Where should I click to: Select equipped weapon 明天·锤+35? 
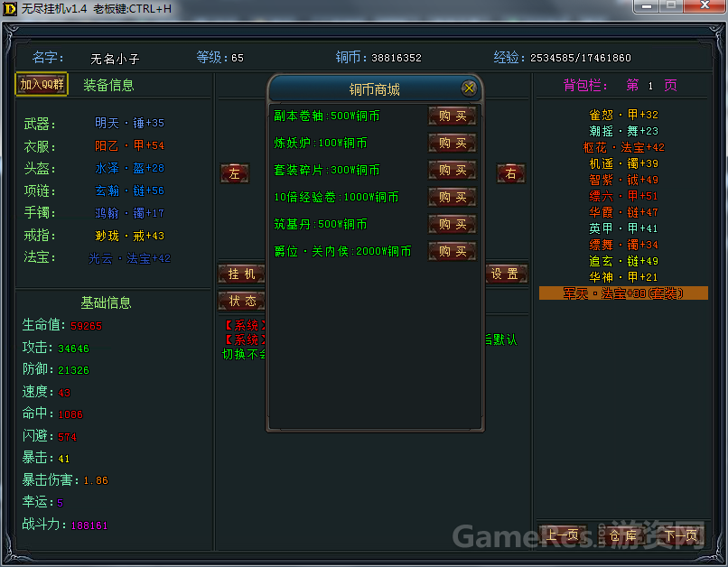point(129,123)
